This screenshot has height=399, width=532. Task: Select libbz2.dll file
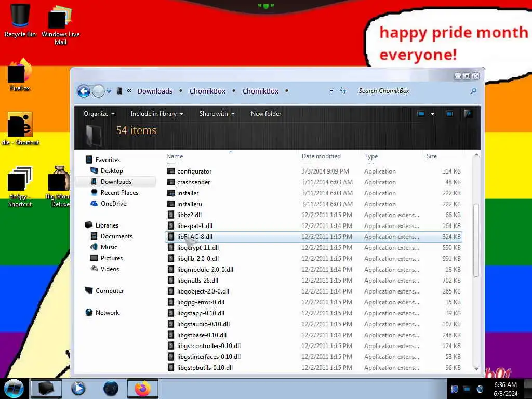pos(313,215)
